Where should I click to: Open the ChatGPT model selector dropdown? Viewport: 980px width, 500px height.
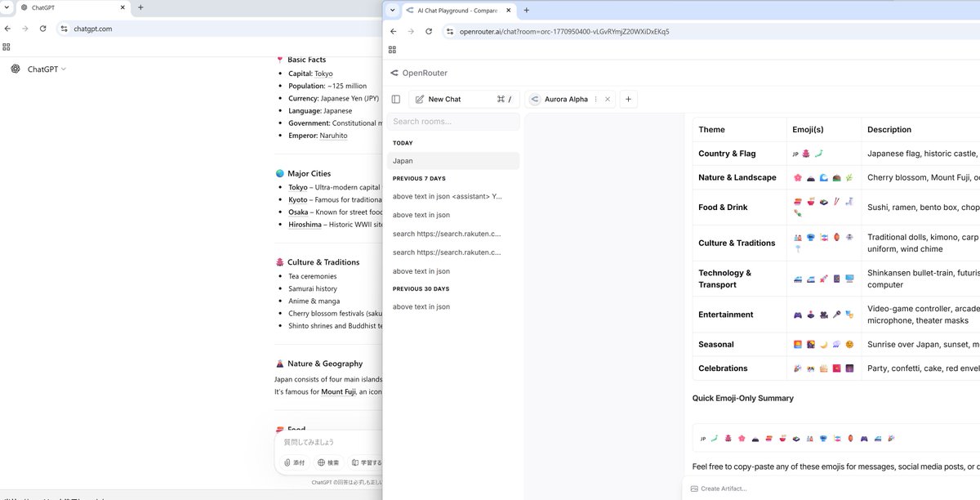pyautogui.click(x=47, y=69)
